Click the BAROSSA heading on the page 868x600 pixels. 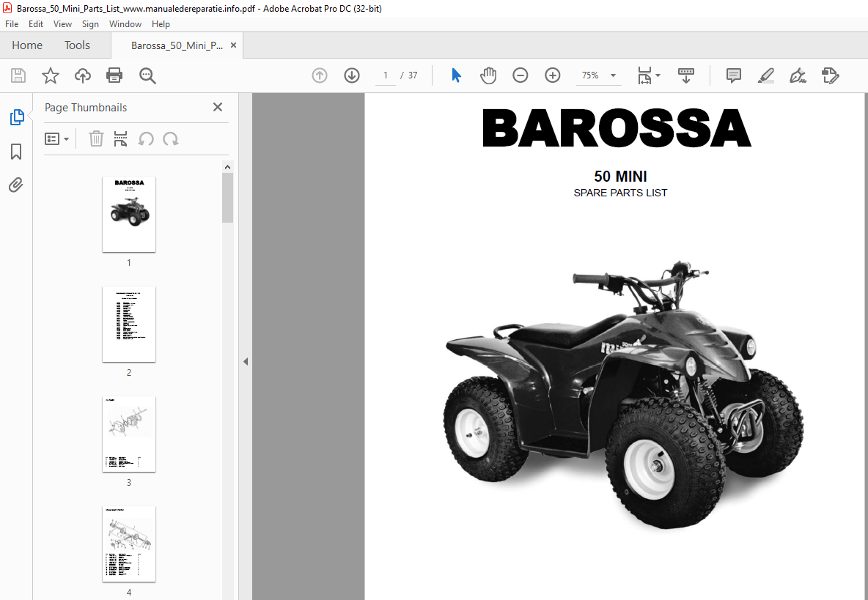(x=617, y=128)
